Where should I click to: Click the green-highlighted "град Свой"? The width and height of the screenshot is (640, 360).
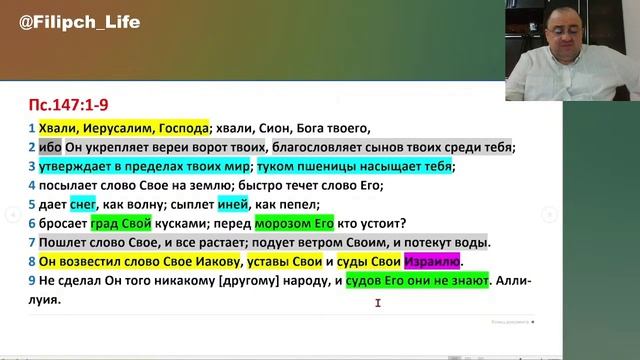coord(121,223)
